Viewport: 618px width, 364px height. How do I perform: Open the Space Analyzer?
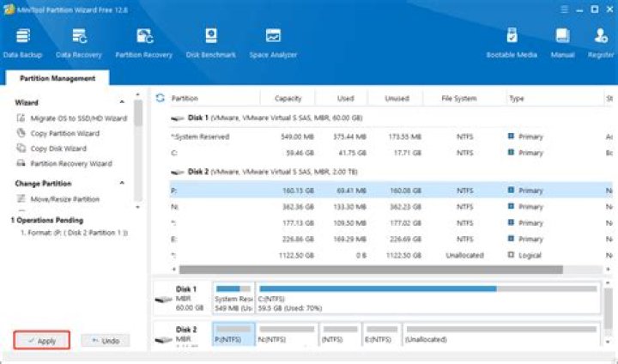click(x=273, y=44)
